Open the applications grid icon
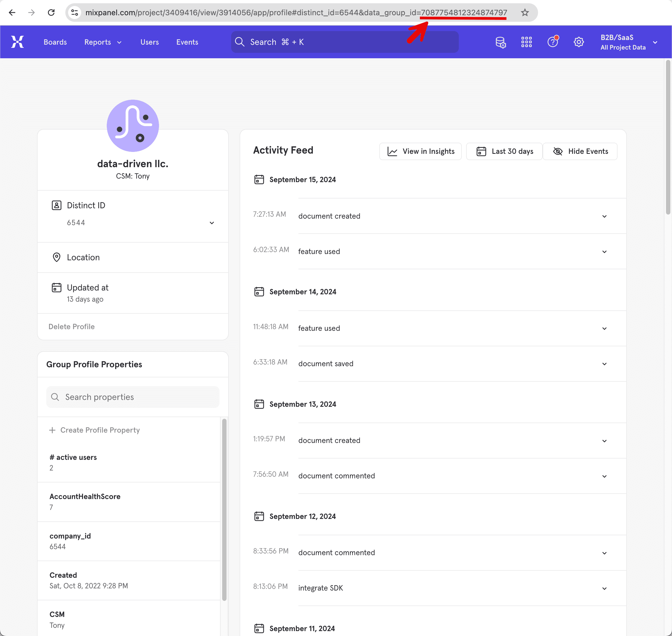The height and width of the screenshot is (636, 672). (x=526, y=42)
